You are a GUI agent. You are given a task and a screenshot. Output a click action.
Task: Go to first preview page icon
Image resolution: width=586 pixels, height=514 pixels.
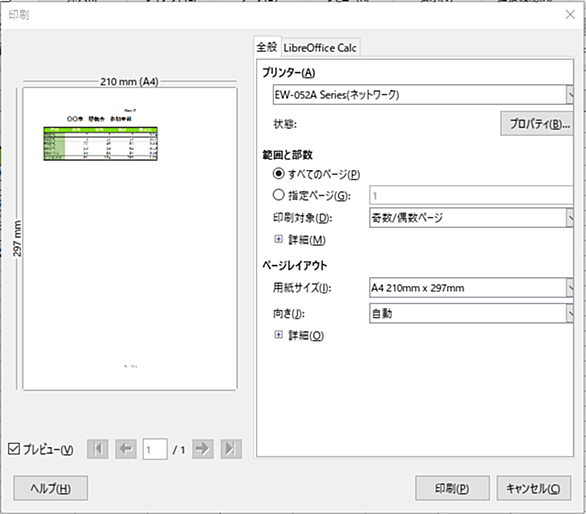click(98, 449)
